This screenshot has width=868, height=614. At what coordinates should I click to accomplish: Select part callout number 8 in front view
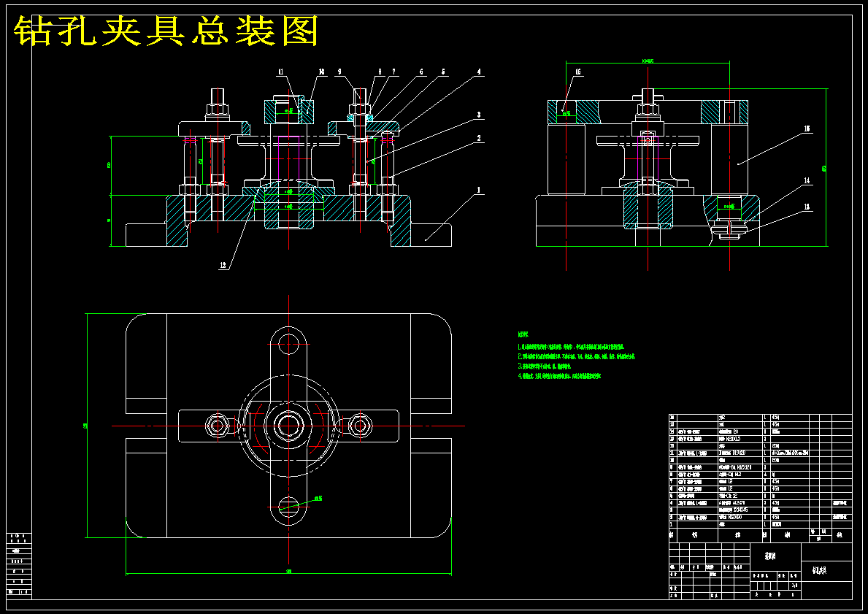[x=380, y=72]
